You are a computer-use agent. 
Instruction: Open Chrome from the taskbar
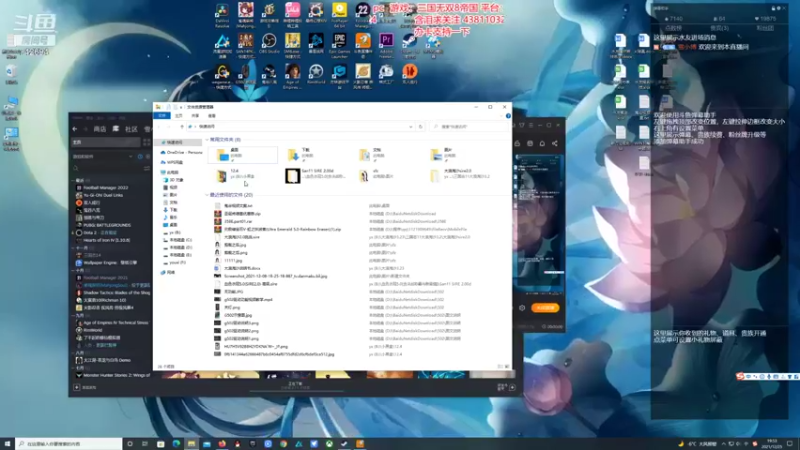(x=283, y=444)
